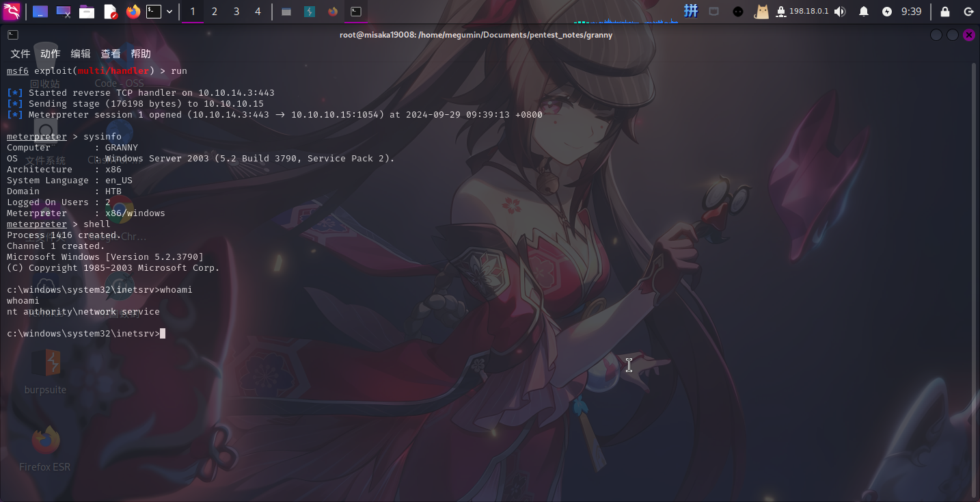The image size is (980, 502).
Task: Click the '(C) Copyright 1985-2003' line
Action: (113, 268)
